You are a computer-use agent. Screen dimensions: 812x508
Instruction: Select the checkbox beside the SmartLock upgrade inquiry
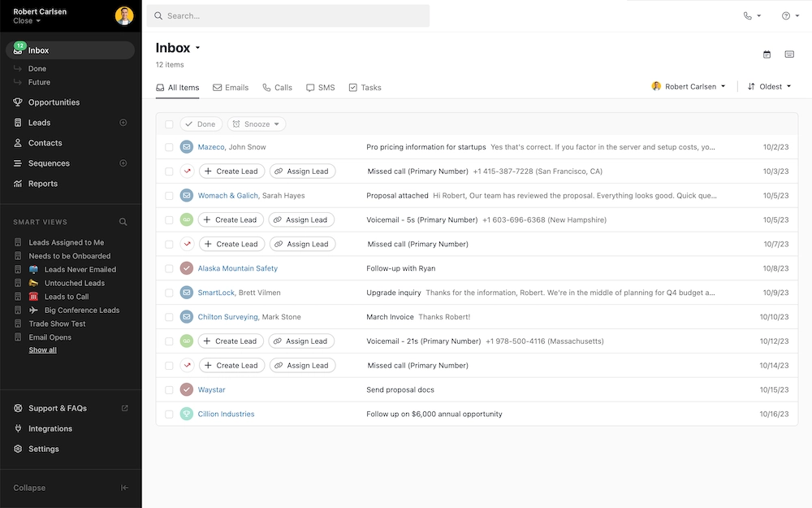(169, 292)
